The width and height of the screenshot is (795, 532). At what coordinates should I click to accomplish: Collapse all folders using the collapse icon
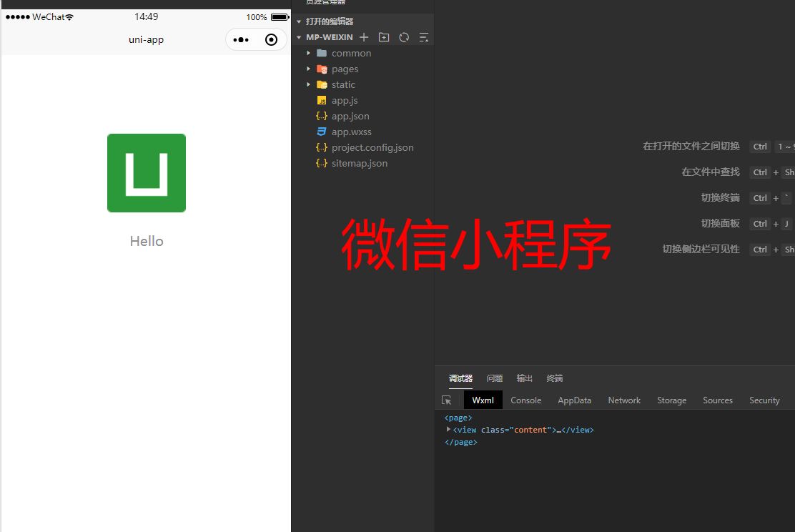[x=424, y=37]
